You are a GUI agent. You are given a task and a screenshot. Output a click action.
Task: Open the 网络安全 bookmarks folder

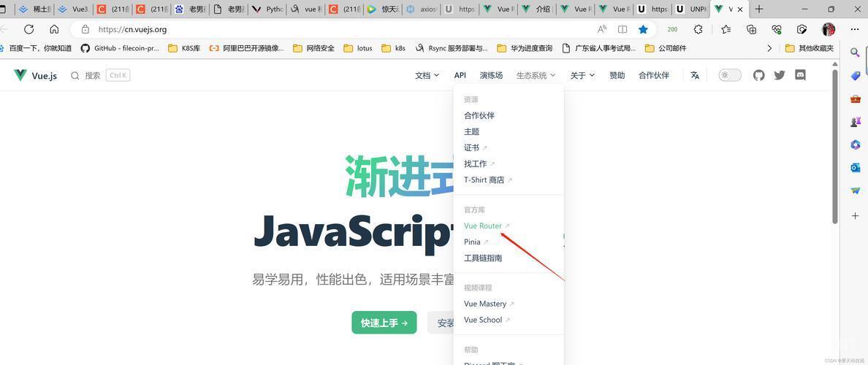314,48
